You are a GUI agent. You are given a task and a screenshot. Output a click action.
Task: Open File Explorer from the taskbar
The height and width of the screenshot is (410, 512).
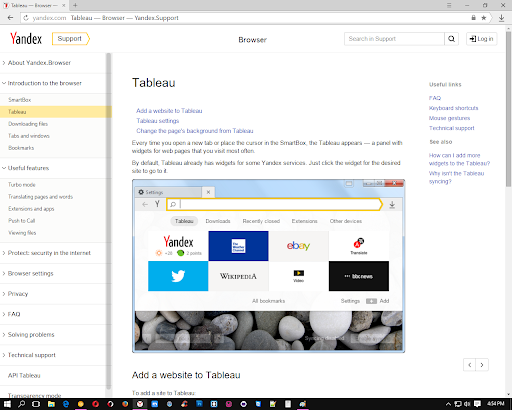pyautogui.click(x=51, y=404)
